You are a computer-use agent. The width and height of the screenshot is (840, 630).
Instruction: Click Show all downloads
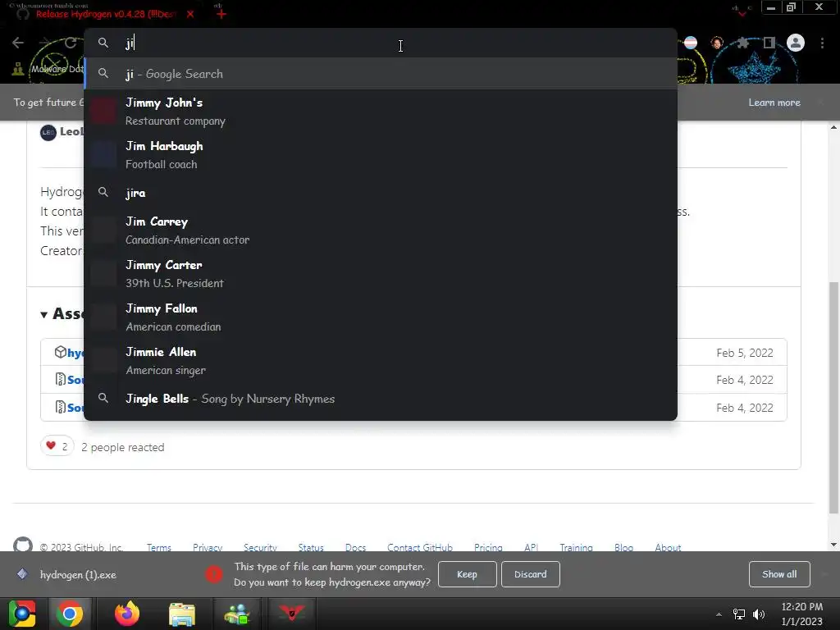[x=779, y=574]
